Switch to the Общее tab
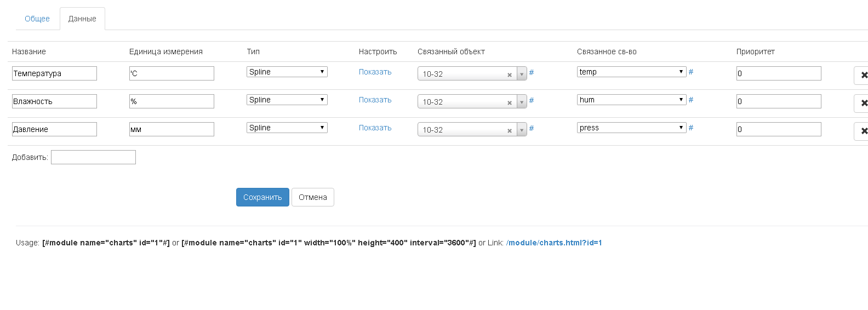This screenshot has height=310, width=868. [x=37, y=19]
